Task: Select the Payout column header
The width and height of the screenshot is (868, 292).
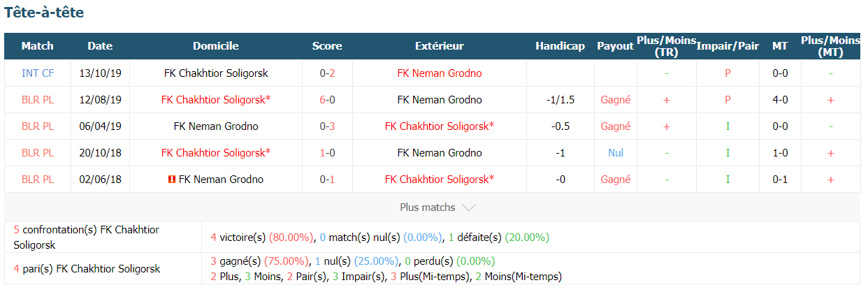Action: click(615, 46)
